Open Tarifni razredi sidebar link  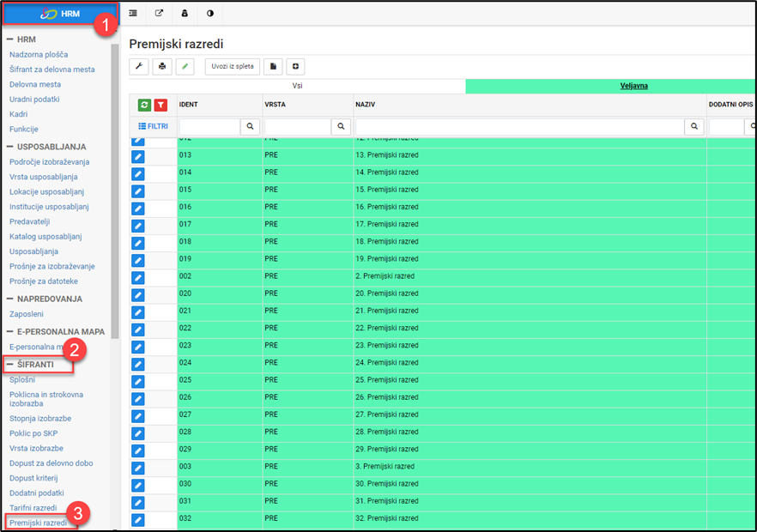(x=33, y=508)
